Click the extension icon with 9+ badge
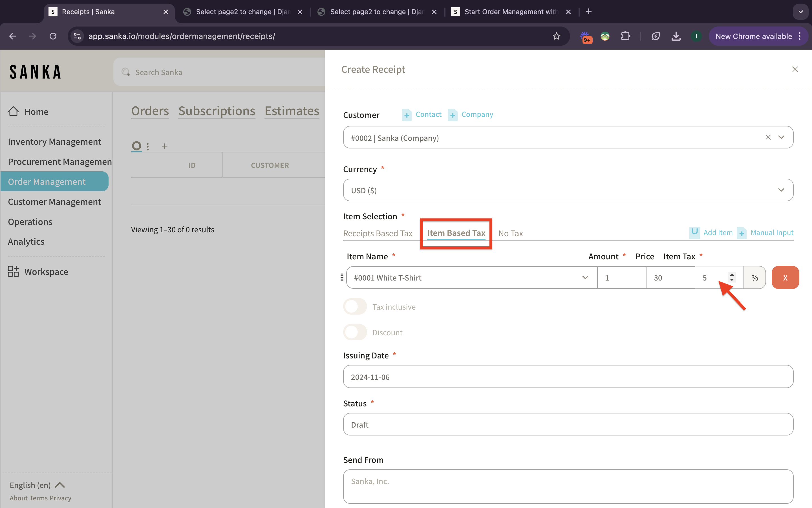This screenshot has height=508, width=812. (586, 37)
